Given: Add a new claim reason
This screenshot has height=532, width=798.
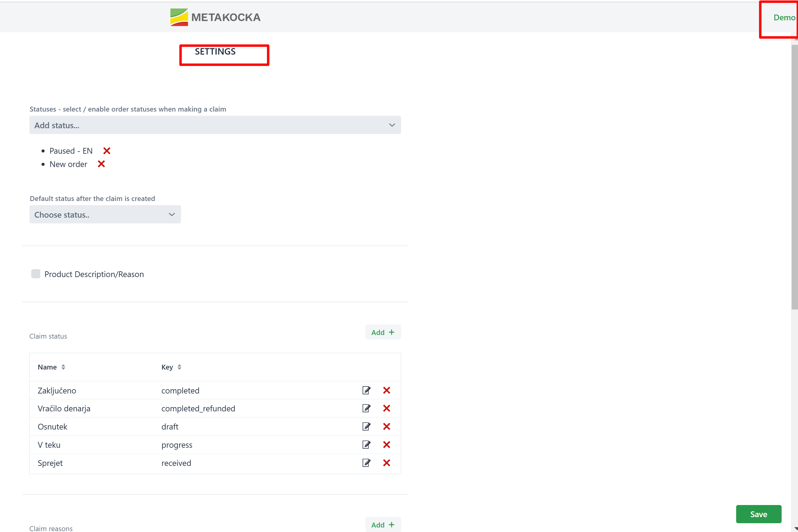Looking at the screenshot, I should click(x=383, y=524).
